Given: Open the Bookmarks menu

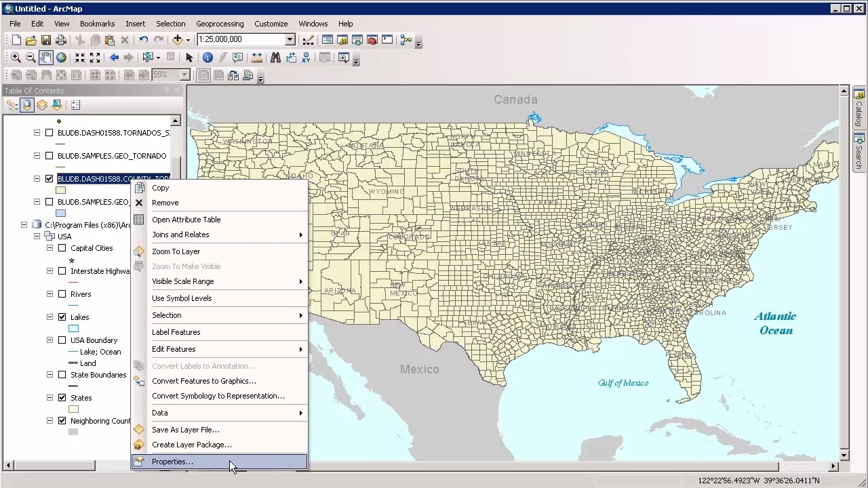Looking at the screenshot, I should [97, 24].
